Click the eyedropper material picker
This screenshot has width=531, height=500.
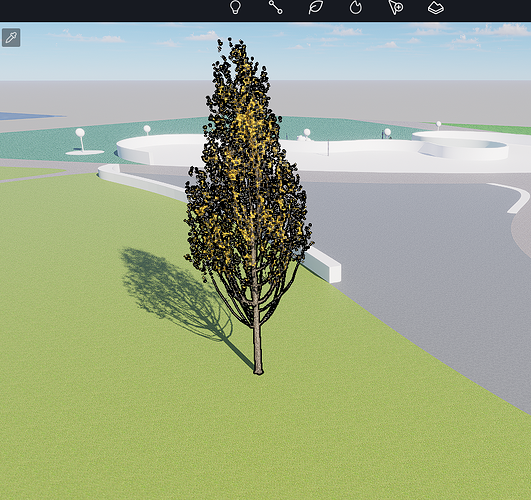[x=11, y=38]
